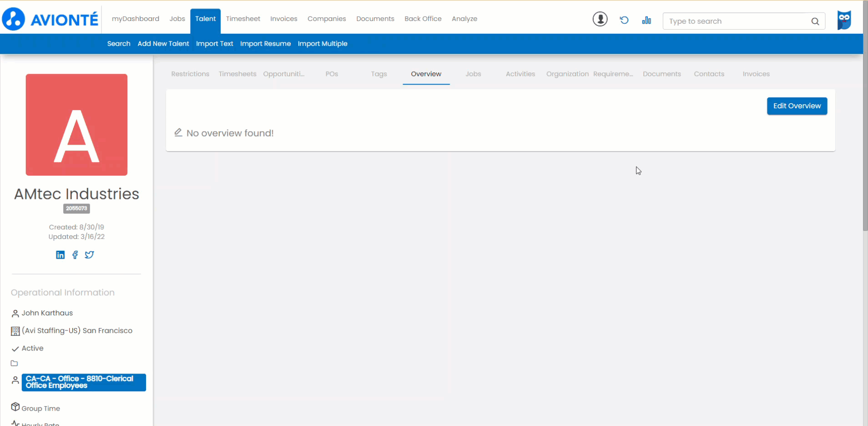Go to myDashboard
Image resolution: width=868 pixels, height=426 pixels.
tap(136, 19)
